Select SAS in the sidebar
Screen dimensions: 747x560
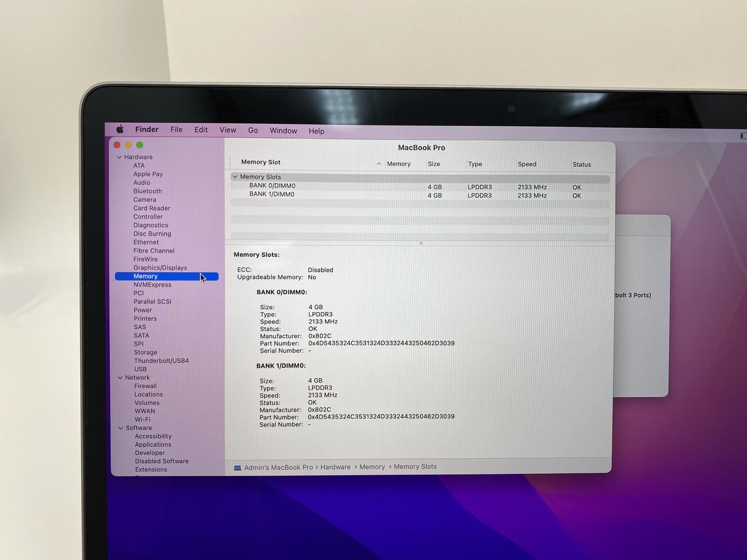(x=140, y=327)
